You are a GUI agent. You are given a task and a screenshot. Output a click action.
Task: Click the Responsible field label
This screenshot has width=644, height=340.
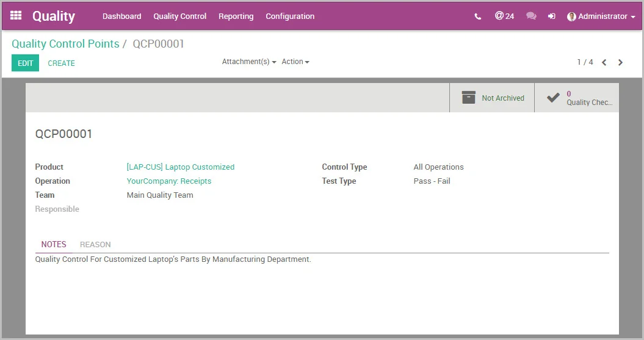tap(57, 209)
